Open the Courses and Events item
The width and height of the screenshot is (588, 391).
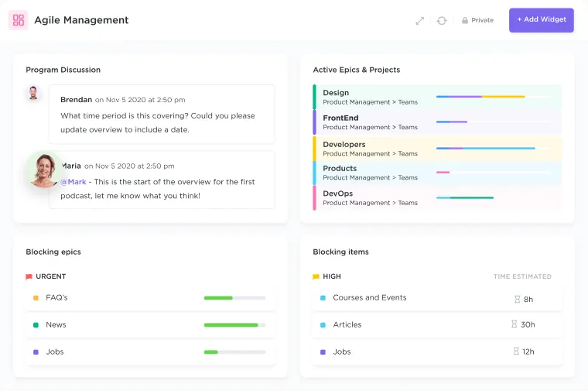click(x=437, y=298)
